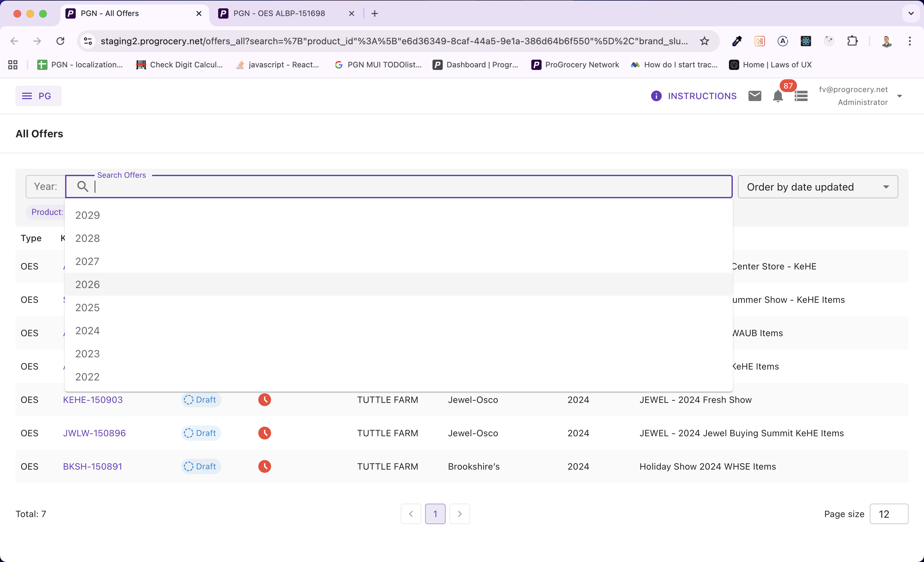This screenshot has height=562, width=924.
Task: Open the React DevTools extension icon
Action: pyautogui.click(x=806, y=41)
